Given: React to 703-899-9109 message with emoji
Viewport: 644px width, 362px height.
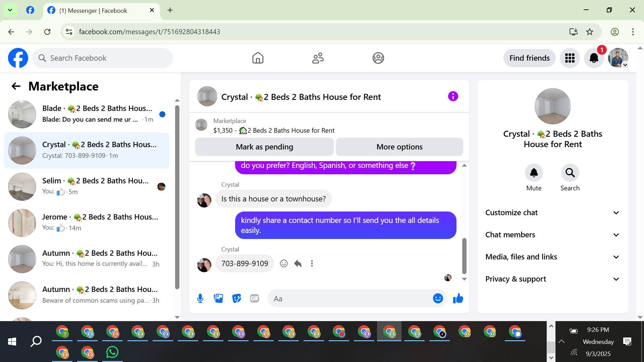Looking at the screenshot, I should click(x=284, y=263).
